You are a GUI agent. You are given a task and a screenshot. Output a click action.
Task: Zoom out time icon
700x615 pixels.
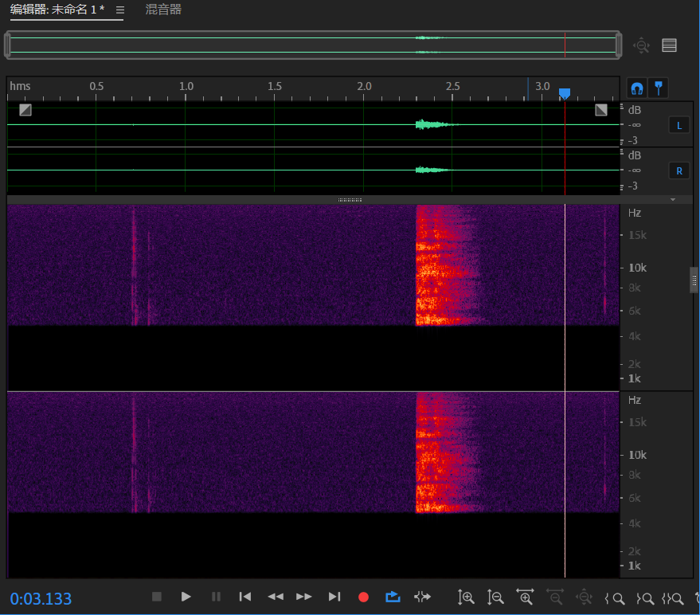[555, 597]
